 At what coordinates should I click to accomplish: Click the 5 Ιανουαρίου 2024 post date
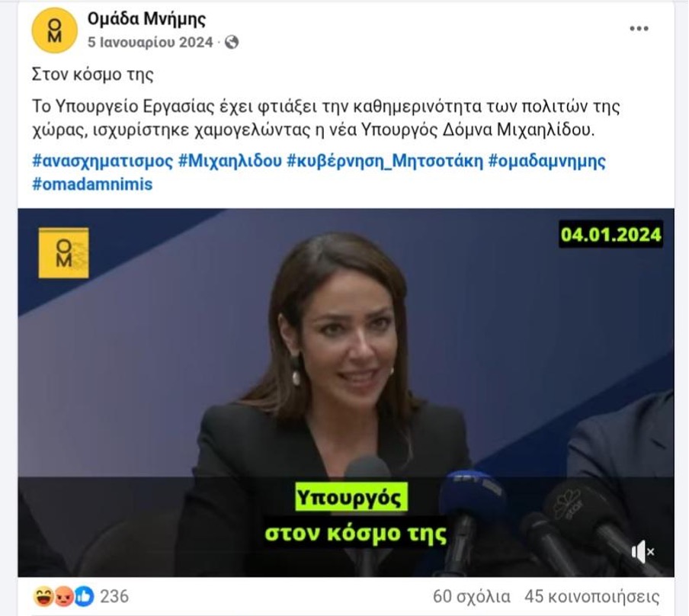click(150, 42)
